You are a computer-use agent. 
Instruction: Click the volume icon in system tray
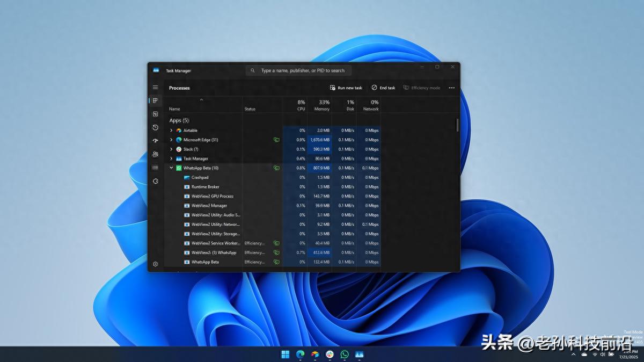(x=603, y=354)
